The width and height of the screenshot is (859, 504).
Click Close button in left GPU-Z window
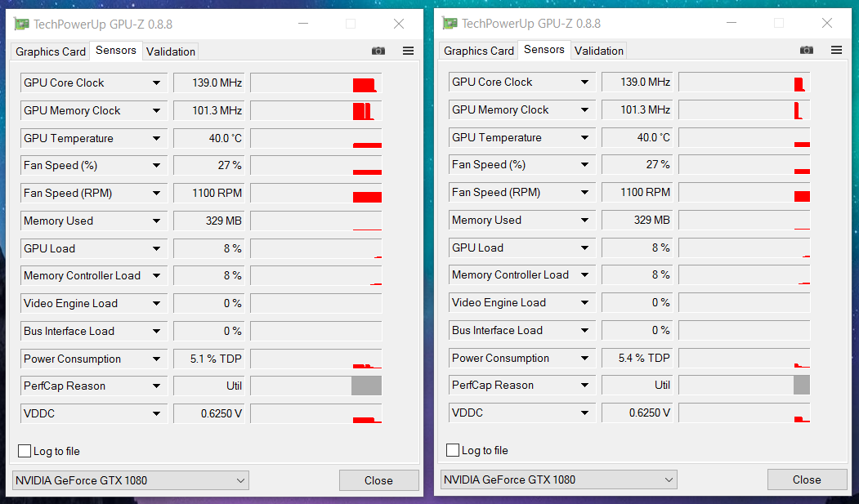coord(378,480)
